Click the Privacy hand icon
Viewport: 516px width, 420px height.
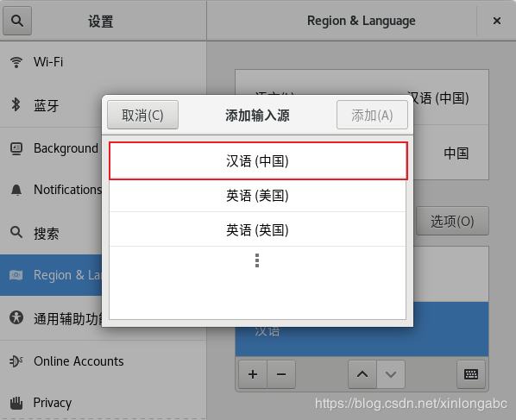tap(16, 403)
